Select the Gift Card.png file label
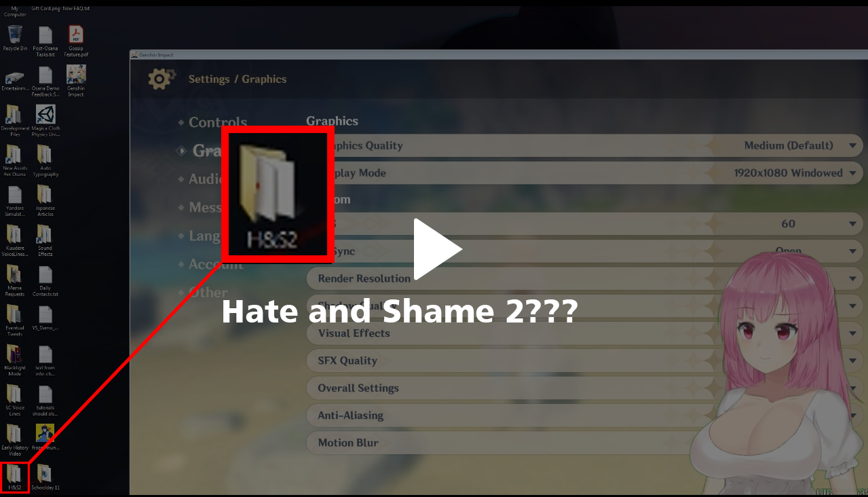The width and height of the screenshot is (868, 497). tap(45, 9)
